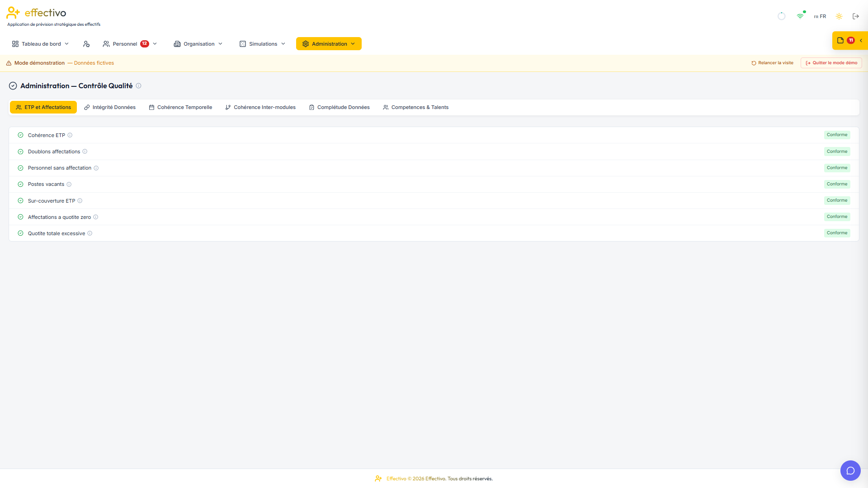Viewport: 868px width, 488px height.
Task: Select the Cohérence Temporelle tab
Action: coord(180,107)
